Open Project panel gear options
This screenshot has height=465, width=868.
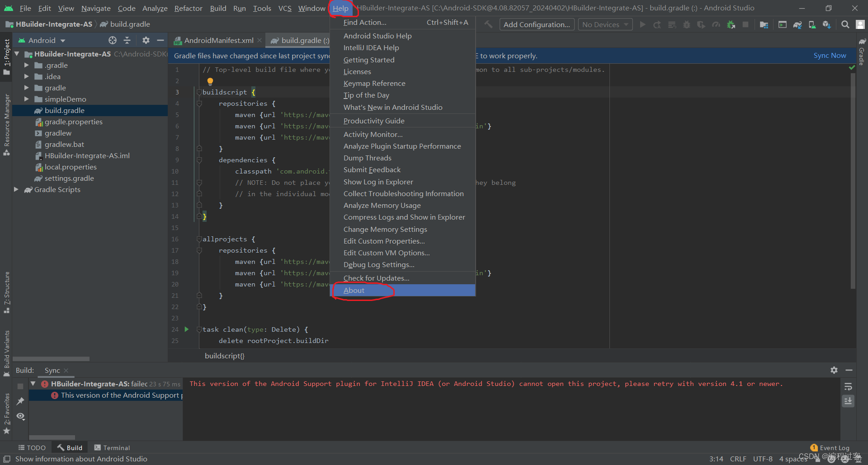[146, 40]
